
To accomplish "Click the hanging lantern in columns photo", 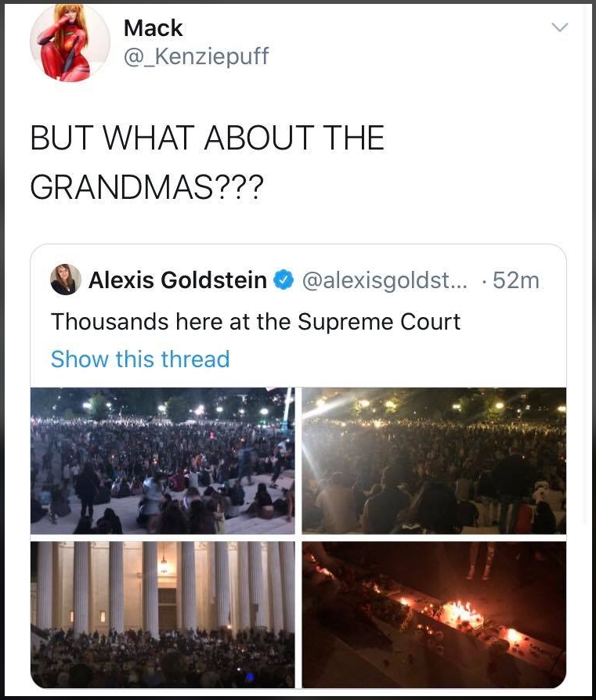I will pos(164,564).
